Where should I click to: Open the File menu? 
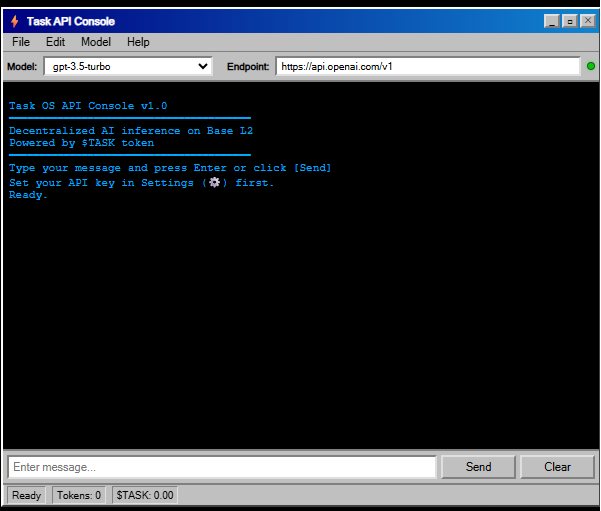click(21, 42)
